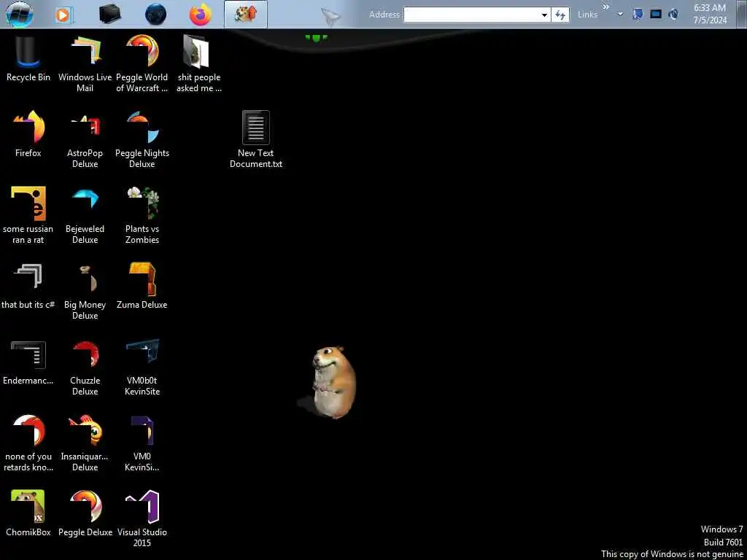
Task: Select Bejeweled Deluxe desktop icon
Action: (x=85, y=216)
